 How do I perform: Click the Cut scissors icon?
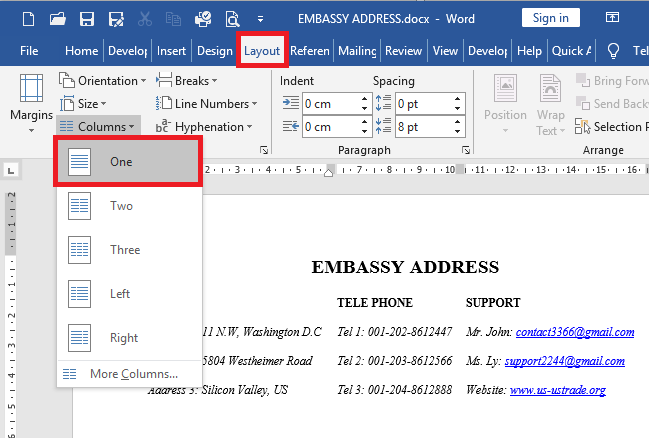144,19
